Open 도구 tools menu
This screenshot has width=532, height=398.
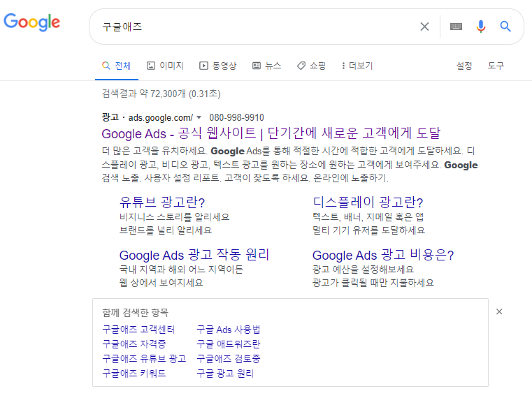click(496, 66)
